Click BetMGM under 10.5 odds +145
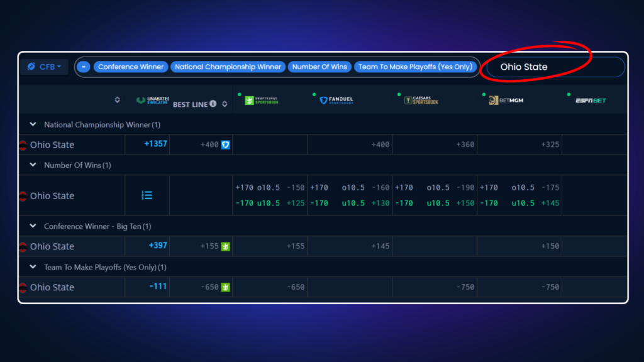 pos(550,203)
